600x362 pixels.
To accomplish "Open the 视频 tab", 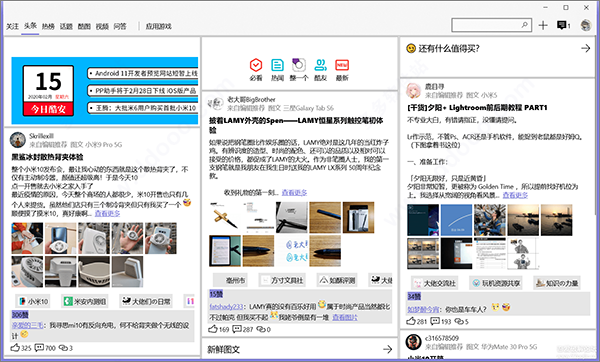I will pyautogui.click(x=102, y=26).
